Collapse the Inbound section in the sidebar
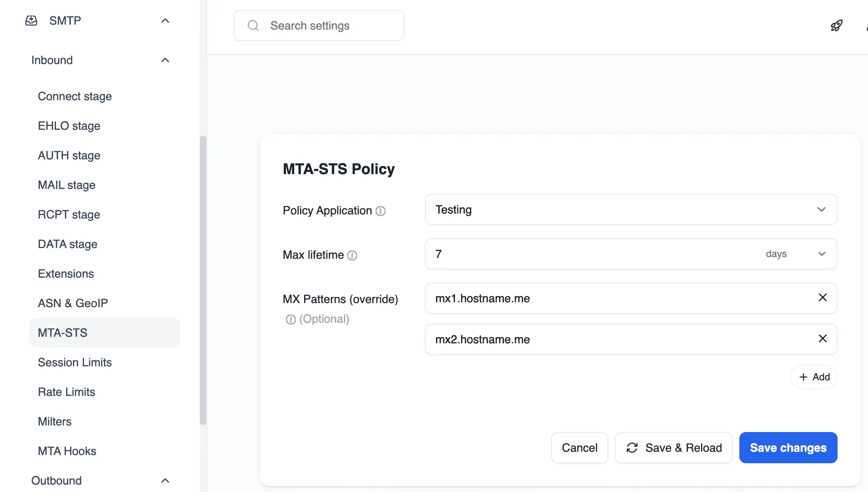 [x=165, y=60]
